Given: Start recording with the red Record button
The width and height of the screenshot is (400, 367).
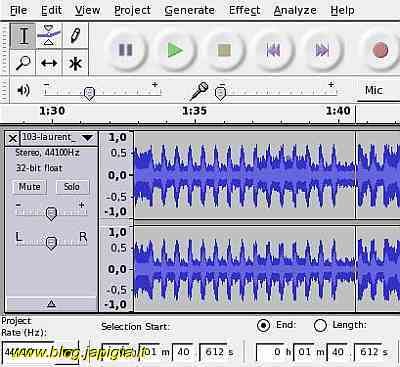Looking at the screenshot, I should [380, 50].
